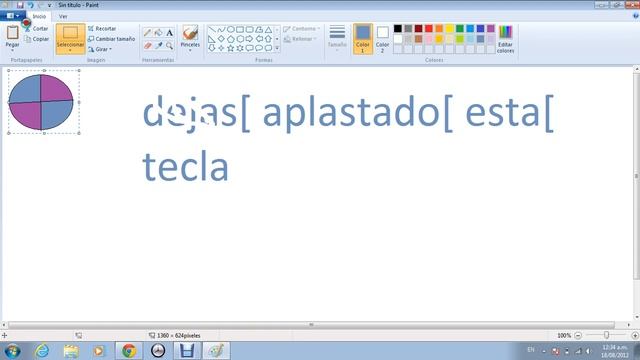This screenshot has height=360, width=640.
Task: Open the Pinceles brushes dropdown arrow
Action: (190, 51)
